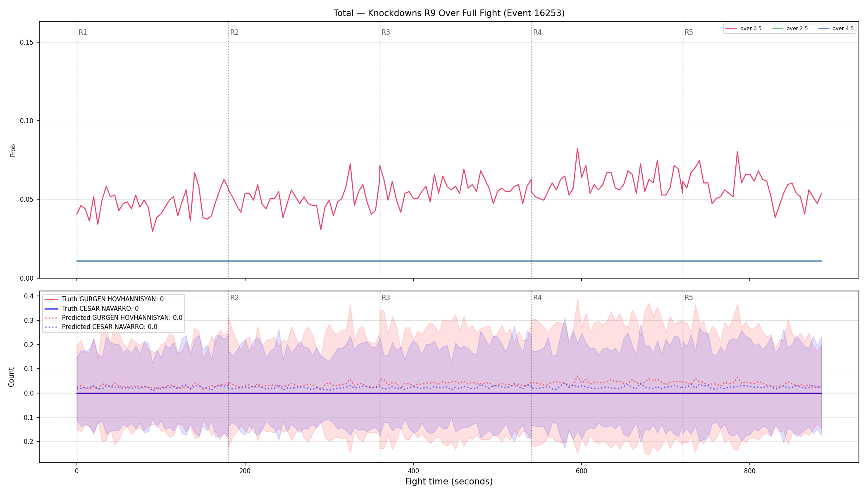Click the 600 tick on the fight time axis

coord(582,471)
